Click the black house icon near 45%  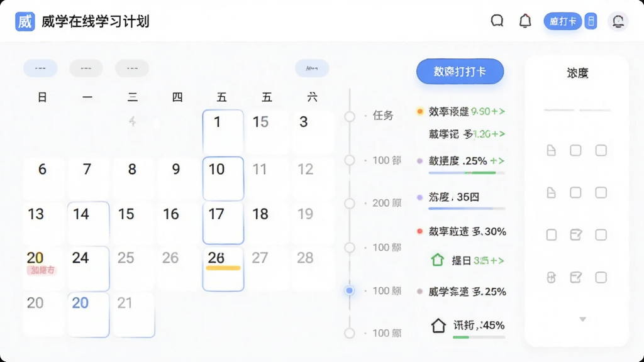pyautogui.click(x=438, y=326)
